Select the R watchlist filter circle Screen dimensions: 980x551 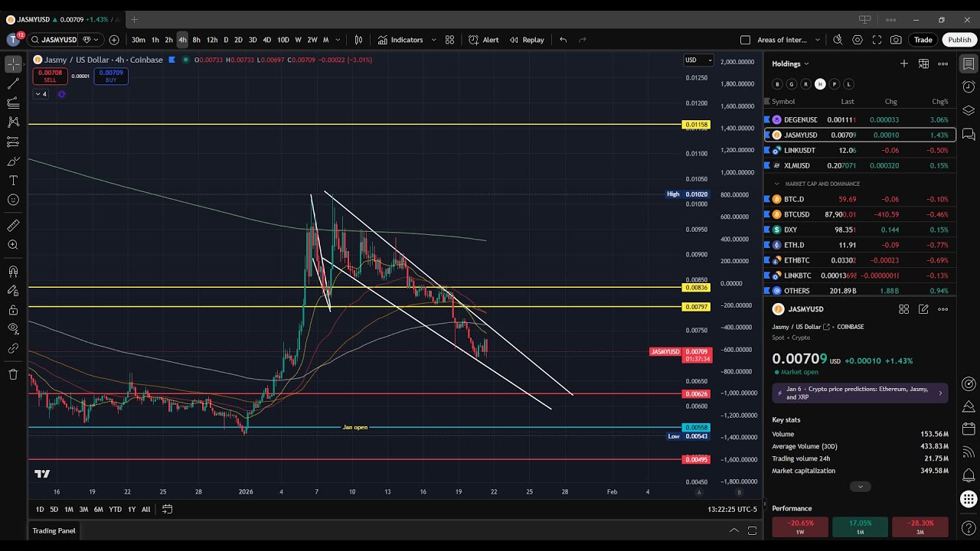click(x=805, y=84)
